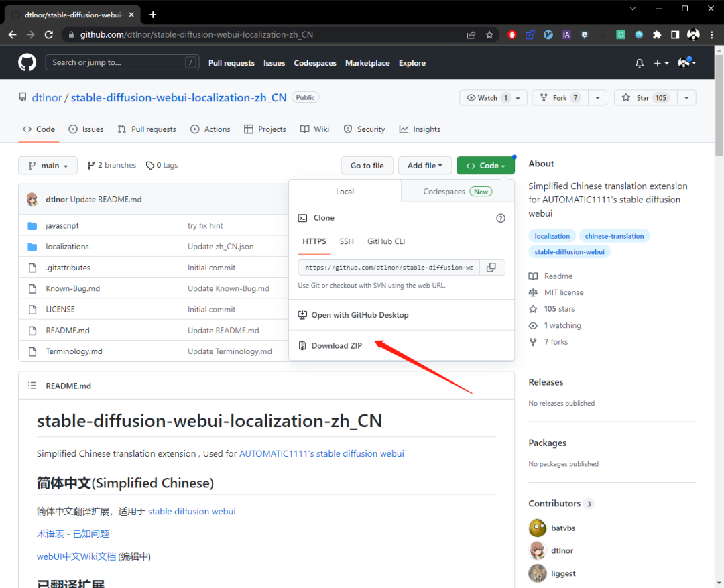724x588 pixels.
Task: Click Download ZIP
Action: pyautogui.click(x=337, y=345)
